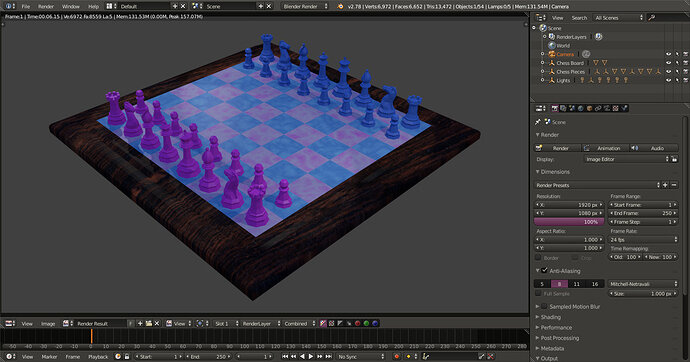Image resolution: width=690 pixels, height=362 pixels.
Task: Open the Constraints properties tab icon
Action: (x=598, y=108)
